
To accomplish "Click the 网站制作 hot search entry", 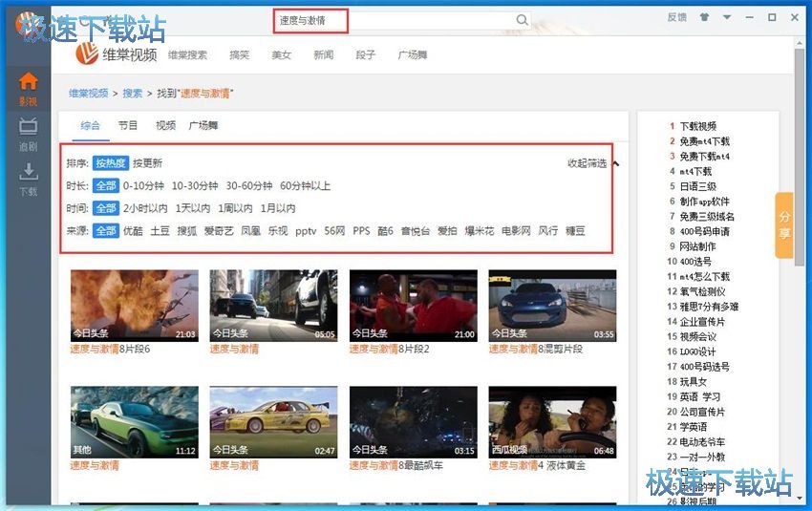I will click(698, 246).
